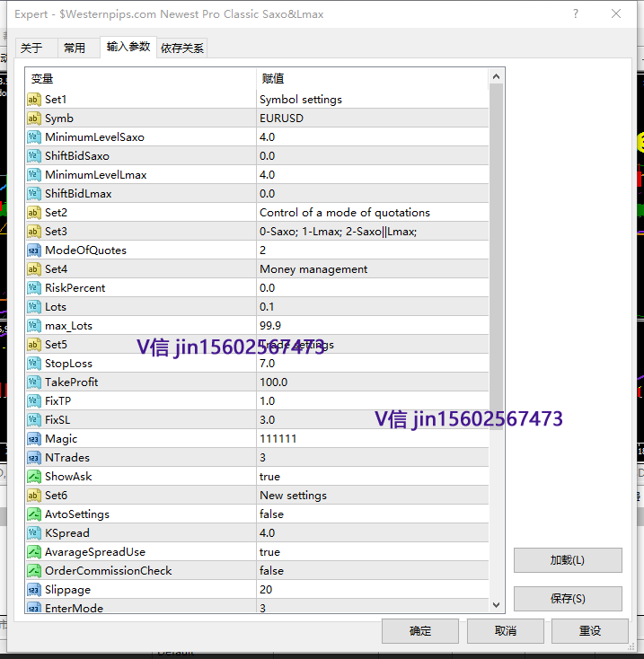Screen dimensions: 644x659
Task: Click the Symb value EURUSD
Action: coord(281,119)
